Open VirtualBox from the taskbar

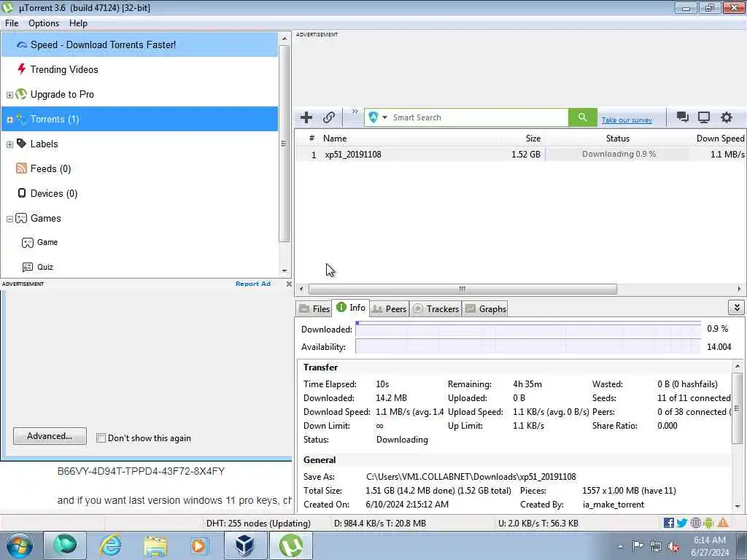coord(245,545)
